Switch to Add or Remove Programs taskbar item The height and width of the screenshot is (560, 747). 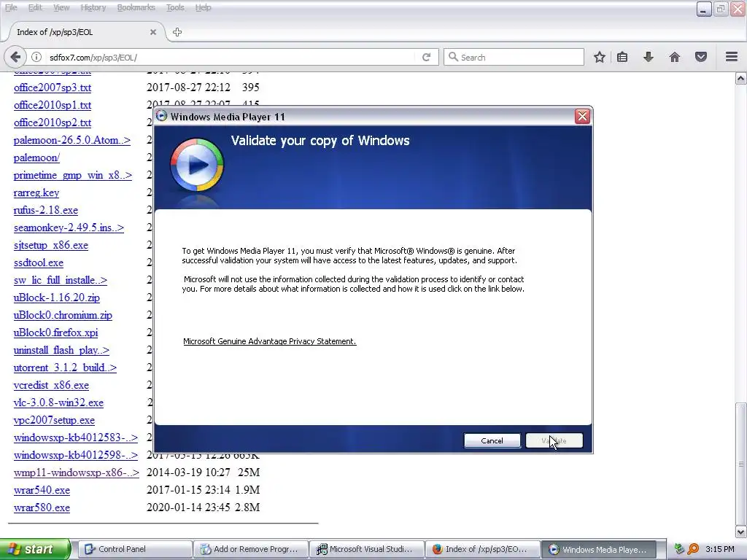(x=251, y=549)
